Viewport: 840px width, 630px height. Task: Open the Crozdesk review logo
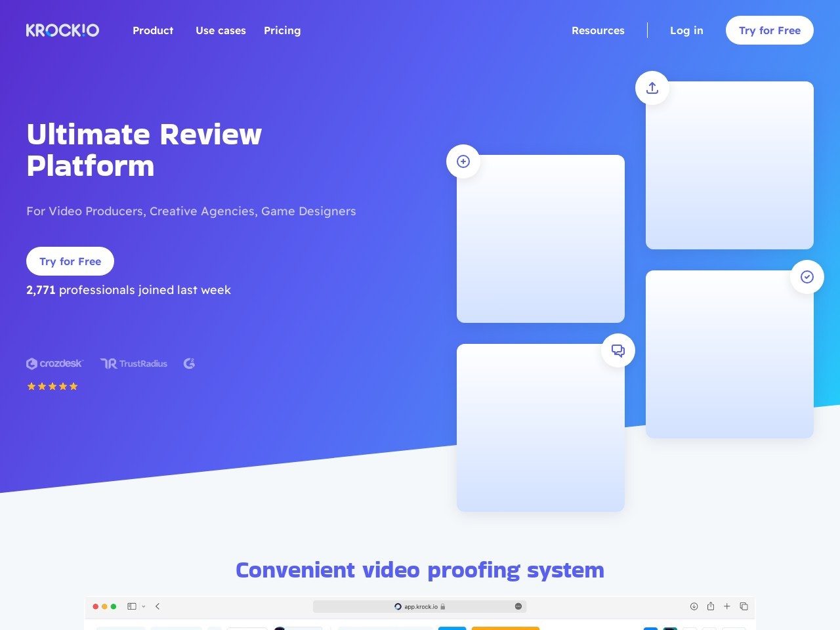pos(54,364)
